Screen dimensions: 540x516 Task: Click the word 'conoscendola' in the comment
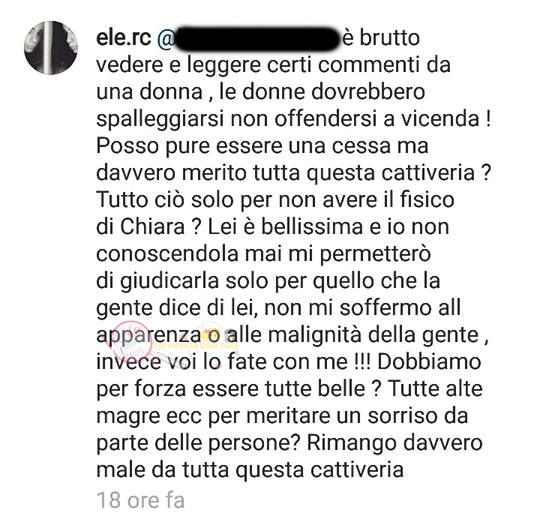click(167, 254)
